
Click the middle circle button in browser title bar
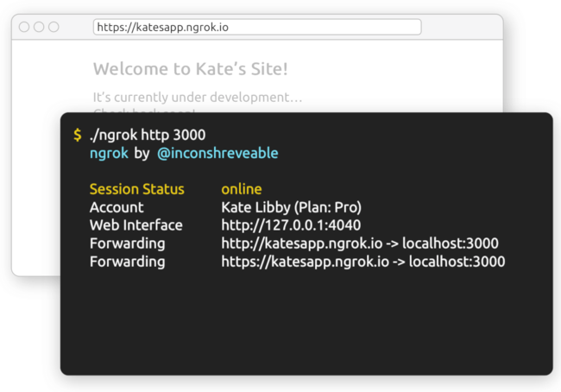tap(39, 27)
